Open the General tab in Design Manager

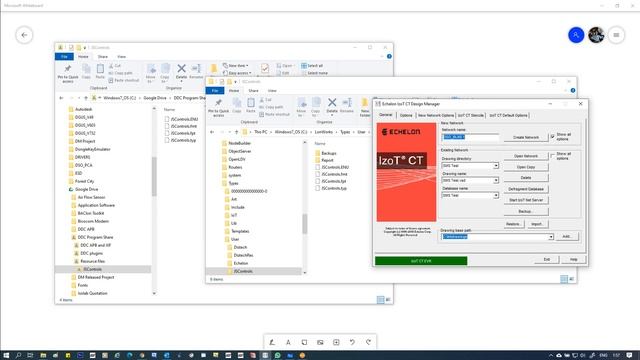pos(386,115)
